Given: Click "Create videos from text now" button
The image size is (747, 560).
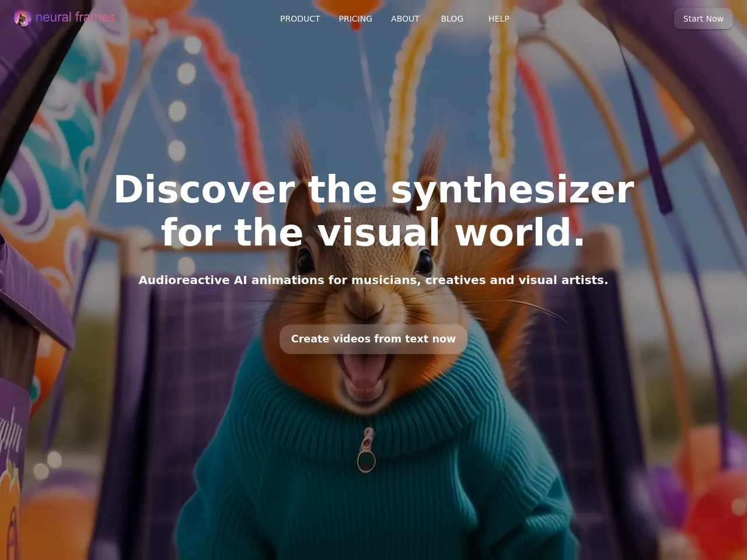Looking at the screenshot, I should 373,339.
